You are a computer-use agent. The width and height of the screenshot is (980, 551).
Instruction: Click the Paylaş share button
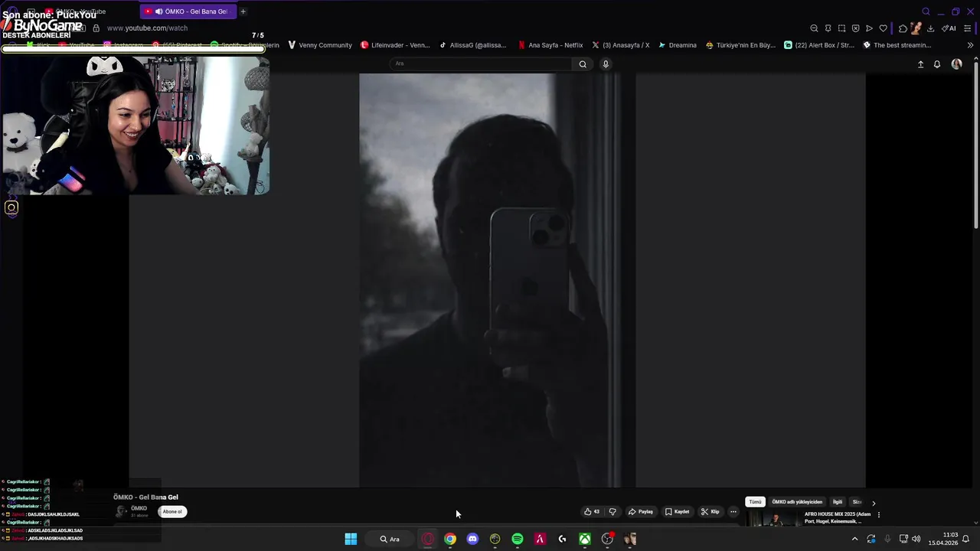tap(641, 512)
